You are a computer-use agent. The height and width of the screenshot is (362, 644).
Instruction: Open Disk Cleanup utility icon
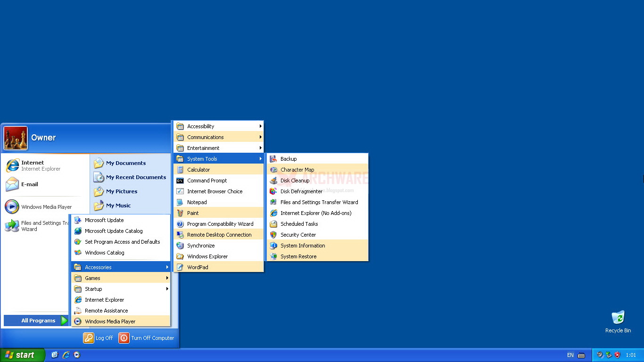click(273, 181)
